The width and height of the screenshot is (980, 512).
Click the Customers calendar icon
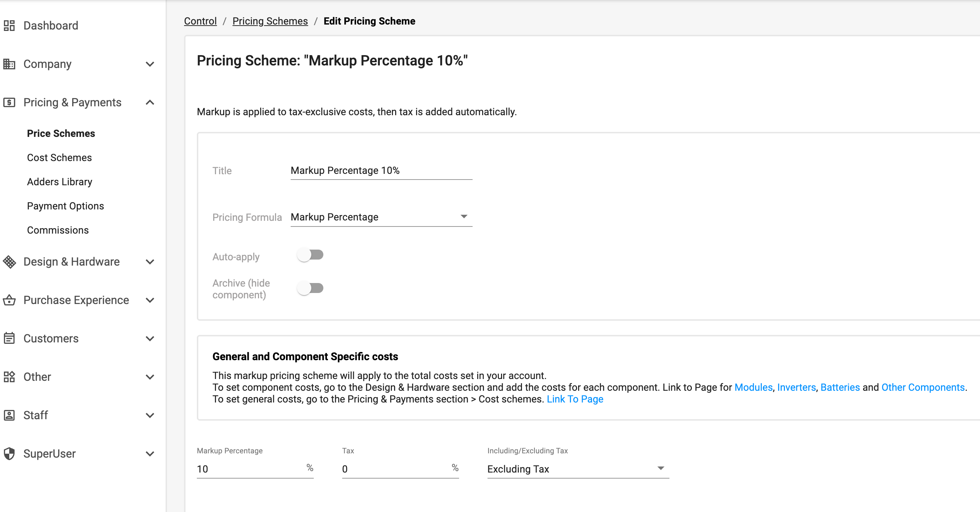coord(9,338)
